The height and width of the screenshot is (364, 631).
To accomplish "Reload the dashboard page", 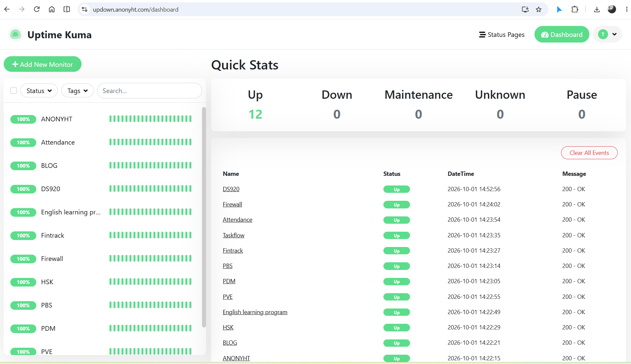I will [x=37, y=9].
